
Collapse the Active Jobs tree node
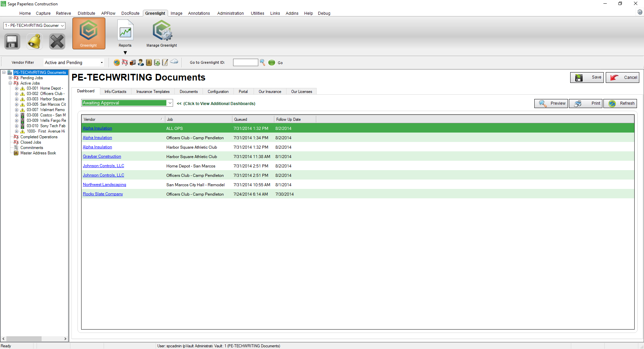pyautogui.click(x=10, y=83)
